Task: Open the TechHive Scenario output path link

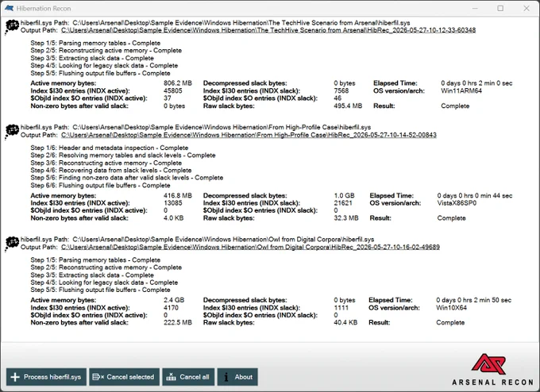Action: pos(268,30)
